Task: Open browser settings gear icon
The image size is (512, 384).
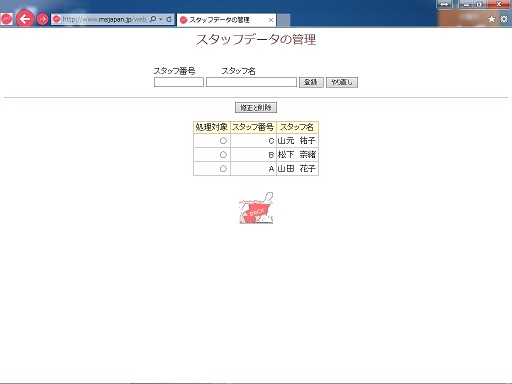Action: pyautogui.click(x=504, y=19)
